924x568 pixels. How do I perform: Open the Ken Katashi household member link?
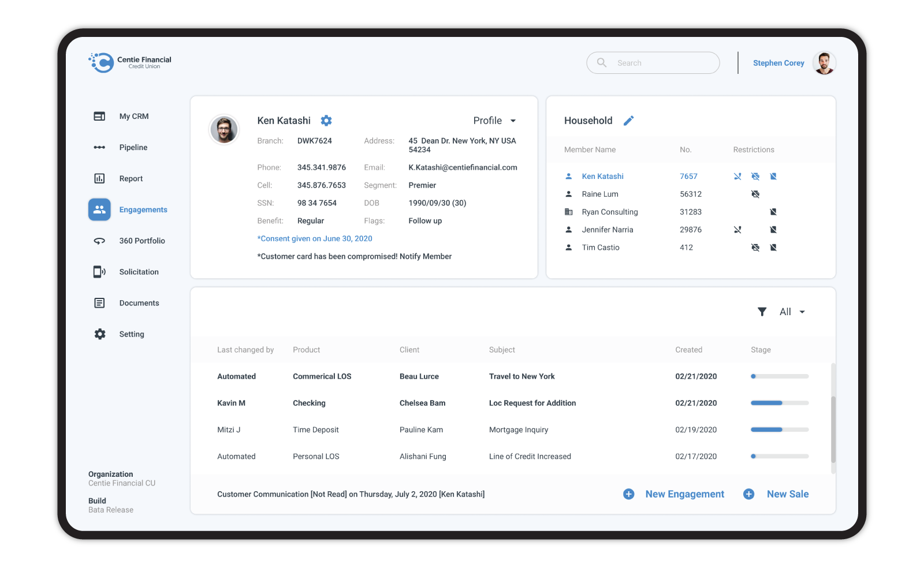[x=602, y=176]
